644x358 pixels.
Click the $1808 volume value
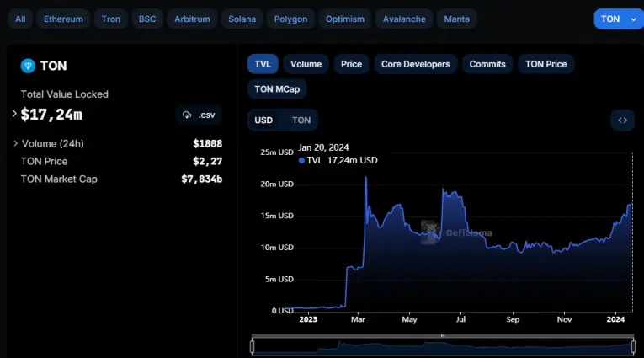click(207, 143)
